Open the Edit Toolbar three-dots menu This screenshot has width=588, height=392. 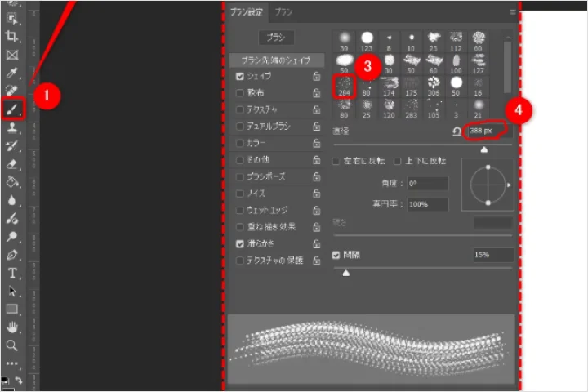point(12,363)
